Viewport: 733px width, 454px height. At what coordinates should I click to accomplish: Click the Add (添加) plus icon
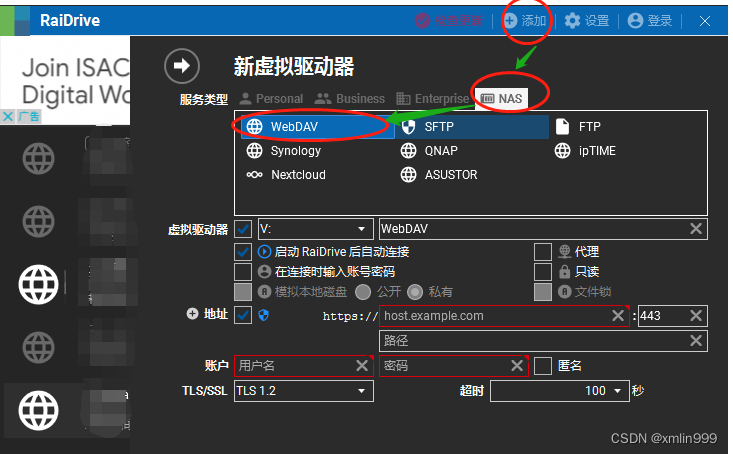[510, 21]
